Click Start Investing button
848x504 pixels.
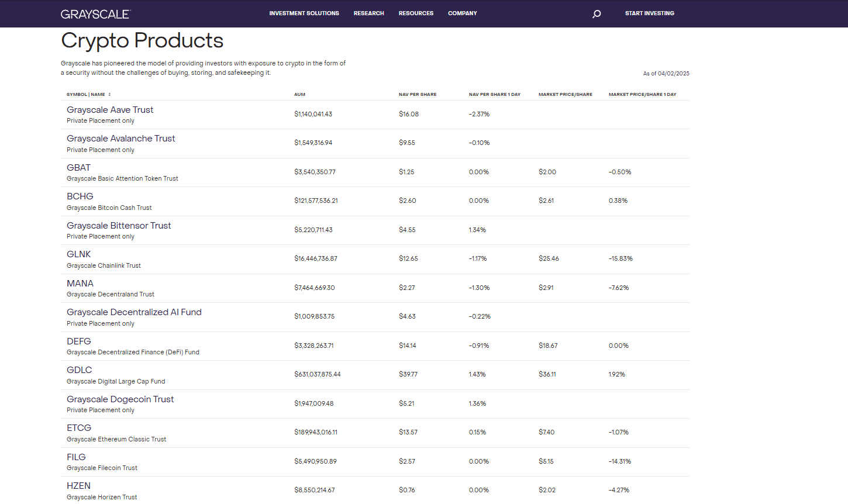pos(650,13)
